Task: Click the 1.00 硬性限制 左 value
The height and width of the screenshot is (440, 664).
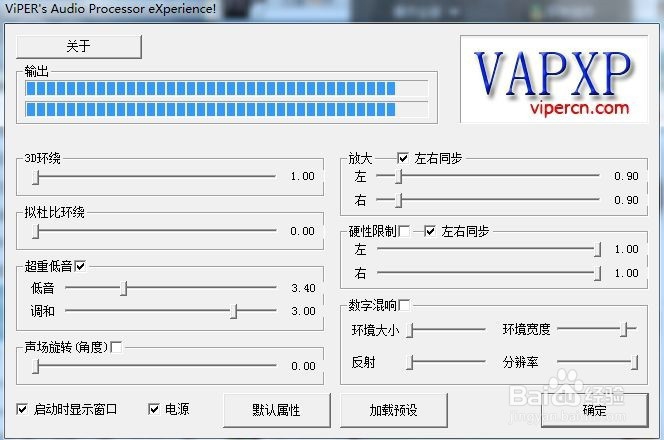Action: [627, 249]
